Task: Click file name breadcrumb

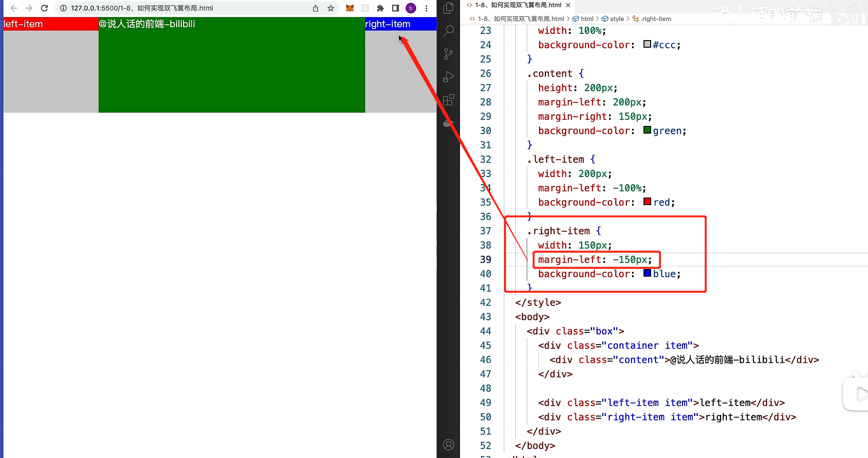Action: pos(521,19)
